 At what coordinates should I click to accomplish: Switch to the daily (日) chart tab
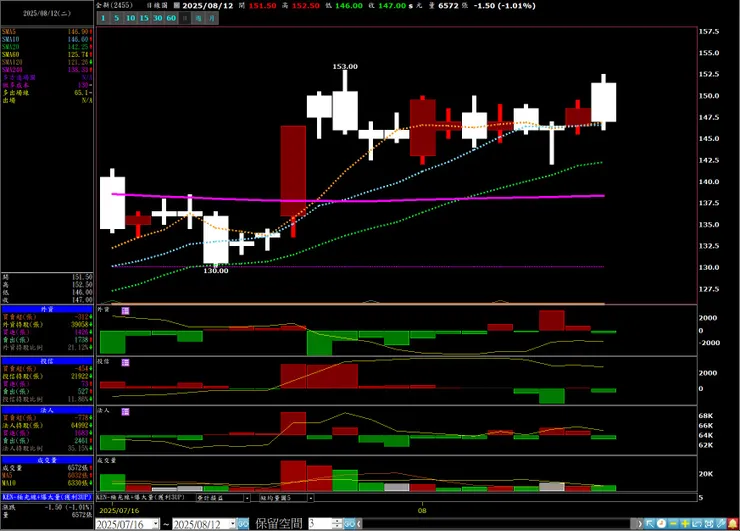pyautogui.click(x=185, y=18)
